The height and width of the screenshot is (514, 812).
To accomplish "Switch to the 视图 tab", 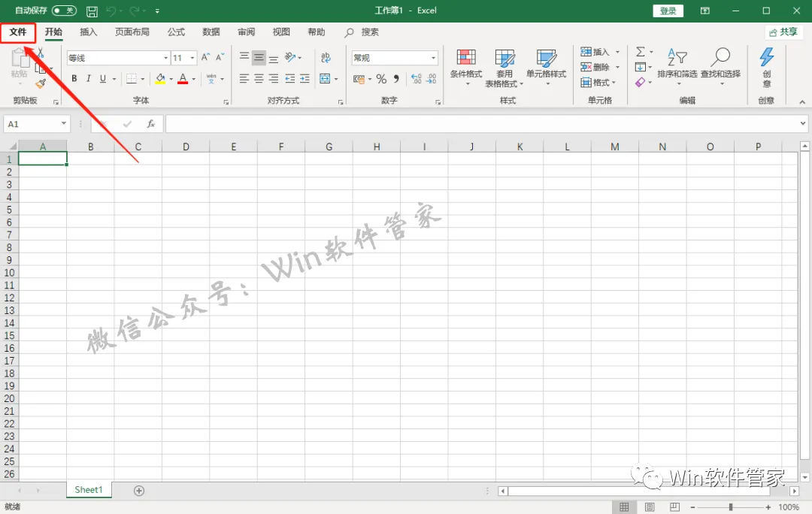I will [281, 32].
